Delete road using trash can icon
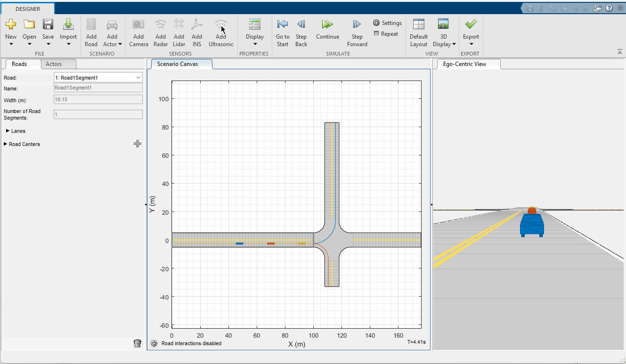Image resolution: width=626 pixels, height=364 pixels. click(x=138, y=343)
